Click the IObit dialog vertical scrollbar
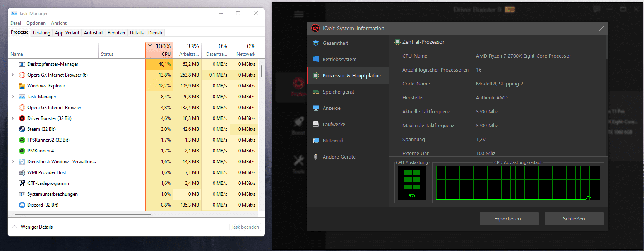 tap(607, 47)
